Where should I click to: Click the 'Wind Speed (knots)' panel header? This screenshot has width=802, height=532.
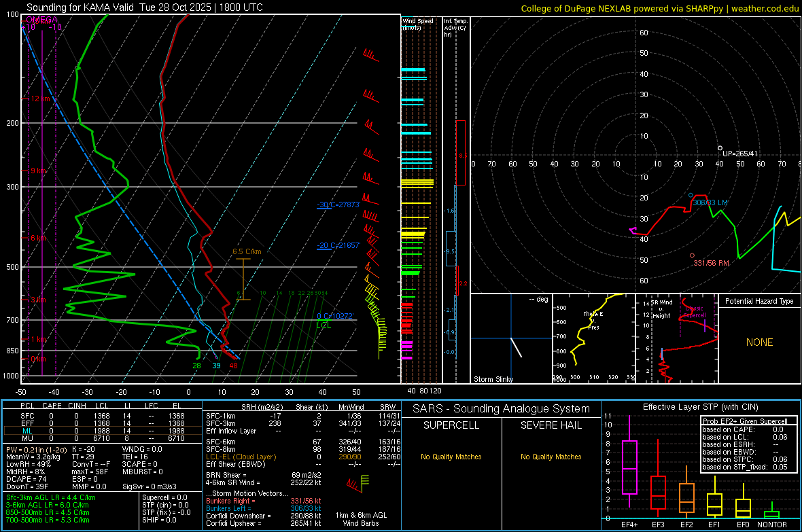417,24
